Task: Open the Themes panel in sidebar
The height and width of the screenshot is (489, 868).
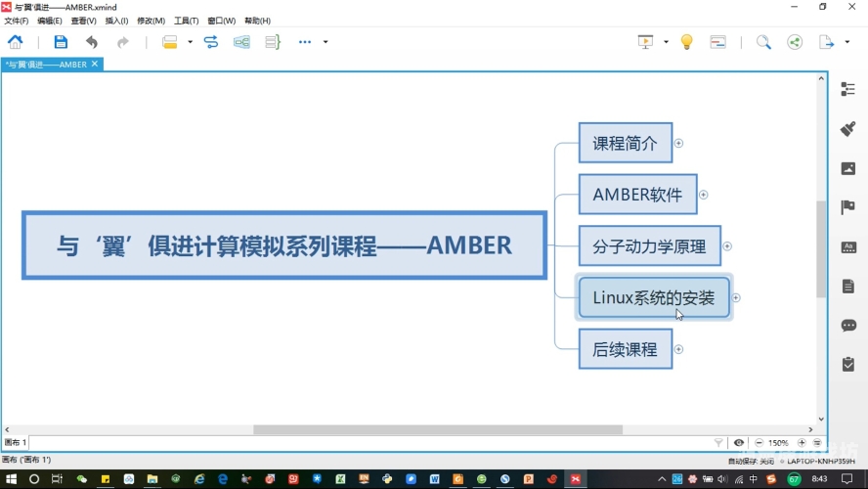Action: click(x=848, y=247)
